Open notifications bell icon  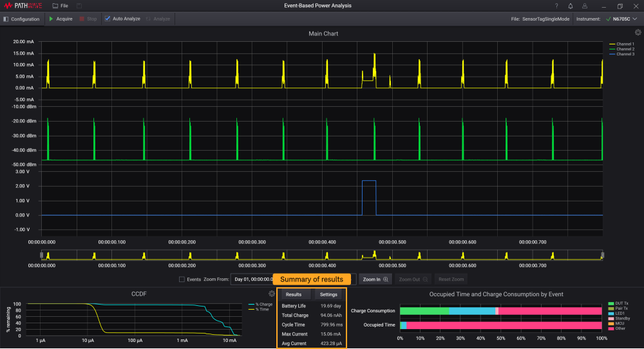coord(569,6)
